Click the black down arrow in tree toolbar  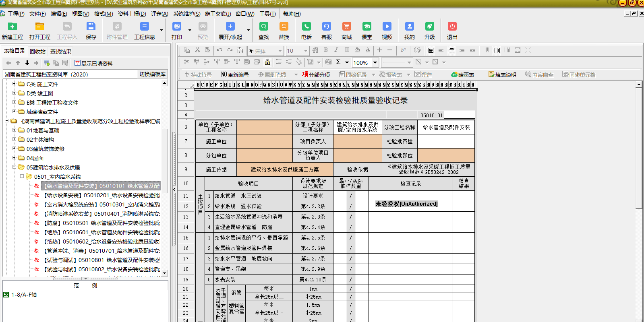click(x=27, y=63)
